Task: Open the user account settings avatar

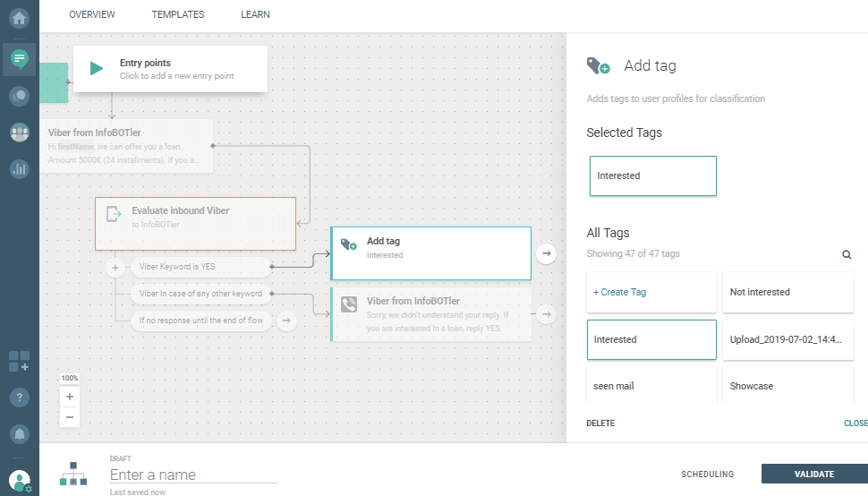Action: [x=19, y=480]
